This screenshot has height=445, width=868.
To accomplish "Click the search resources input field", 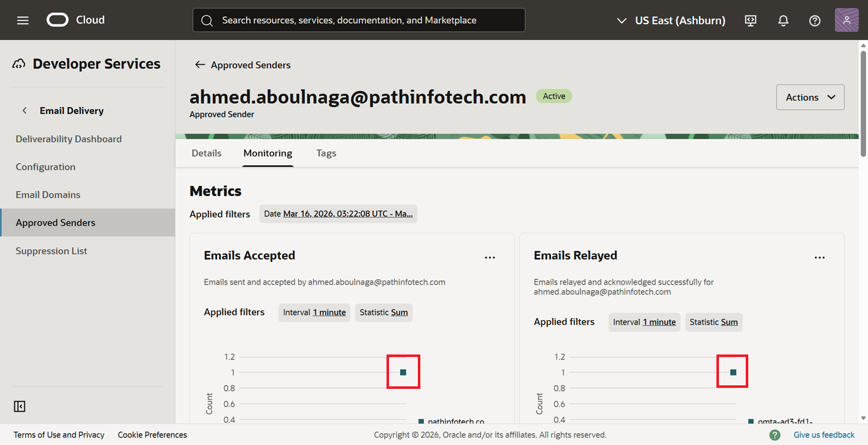I will [x=359, y=20].
